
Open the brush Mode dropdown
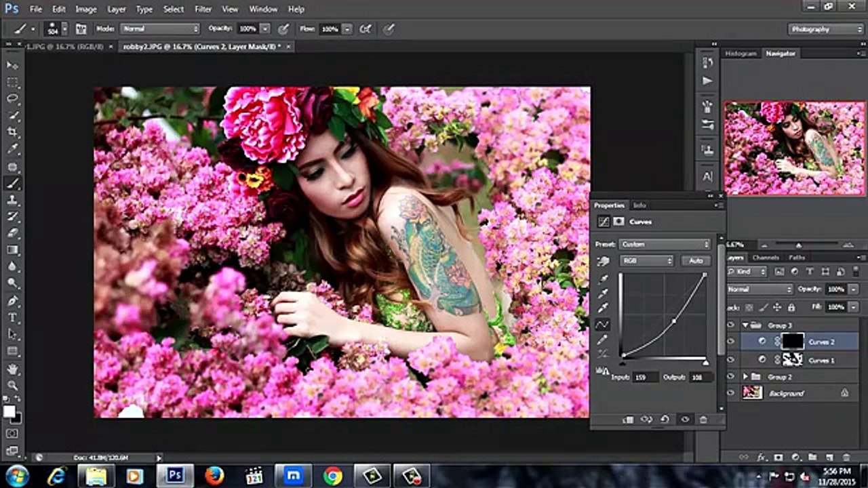(160, 29)
